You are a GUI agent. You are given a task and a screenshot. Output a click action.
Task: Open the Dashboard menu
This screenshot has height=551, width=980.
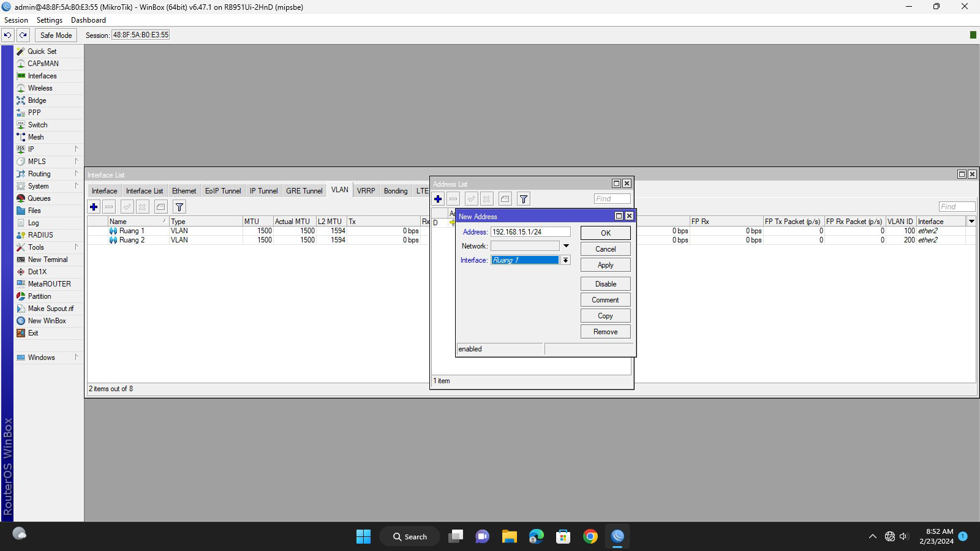(88, 20)
